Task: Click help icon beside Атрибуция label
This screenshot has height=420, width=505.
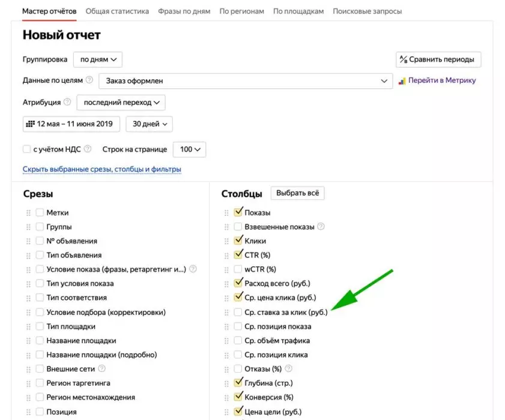Action: point(67,102)
